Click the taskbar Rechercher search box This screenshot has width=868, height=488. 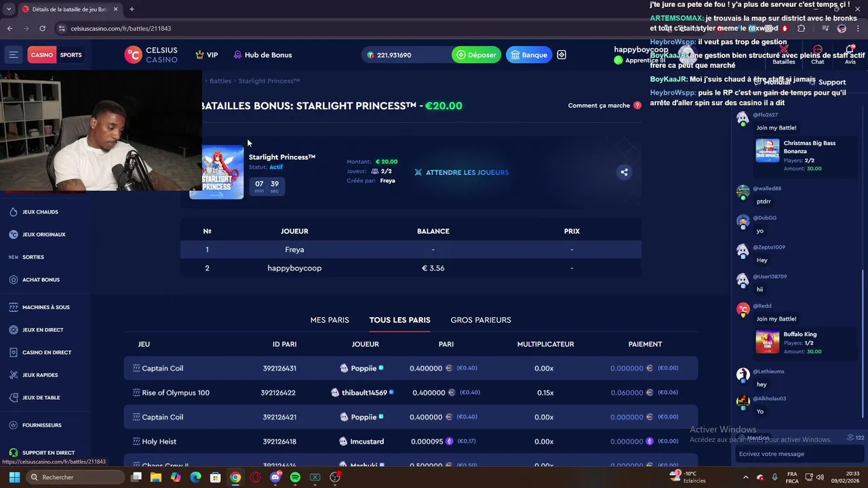(x=76, y=477)
